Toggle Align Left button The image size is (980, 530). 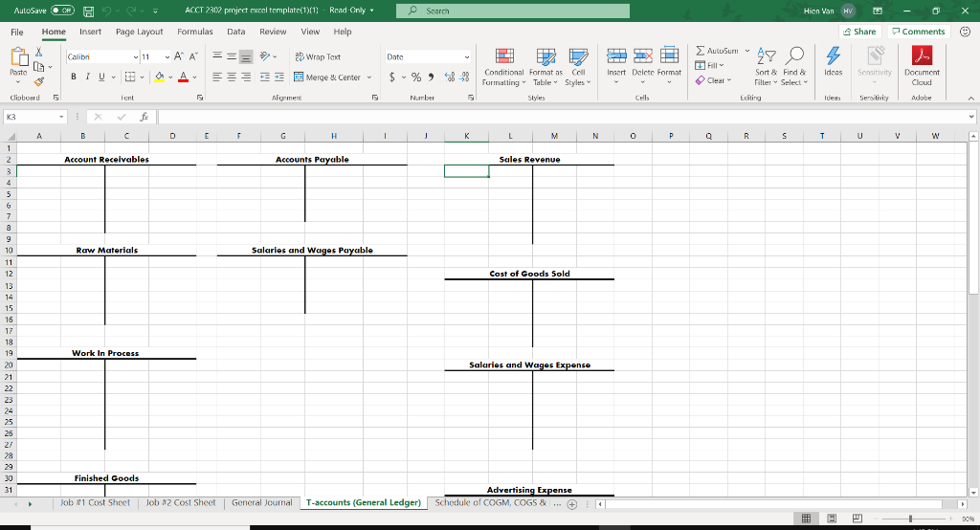(x=217, y=77)
